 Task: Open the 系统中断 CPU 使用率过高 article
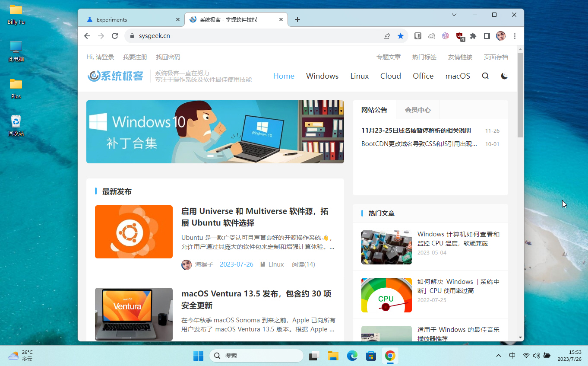click(458, 286)
